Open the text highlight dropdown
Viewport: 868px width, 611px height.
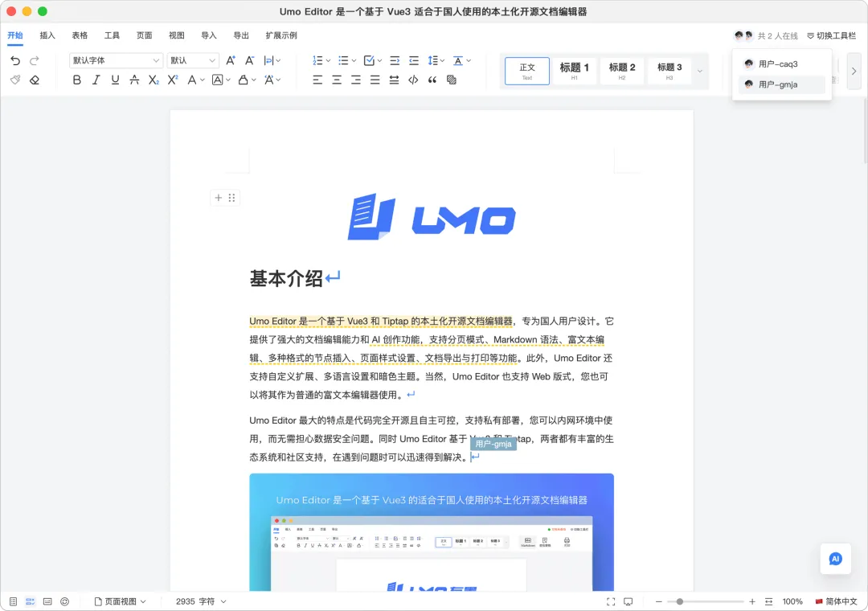coord(247,80)
